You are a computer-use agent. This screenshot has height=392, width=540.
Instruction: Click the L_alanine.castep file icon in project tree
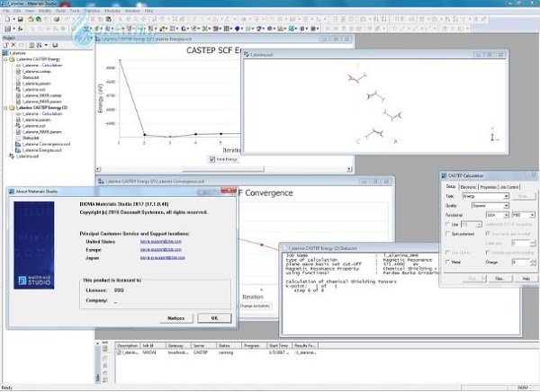18,71
